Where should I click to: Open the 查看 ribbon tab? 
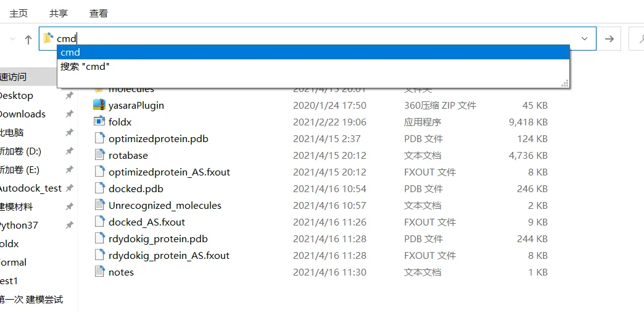tap(99, 13)
